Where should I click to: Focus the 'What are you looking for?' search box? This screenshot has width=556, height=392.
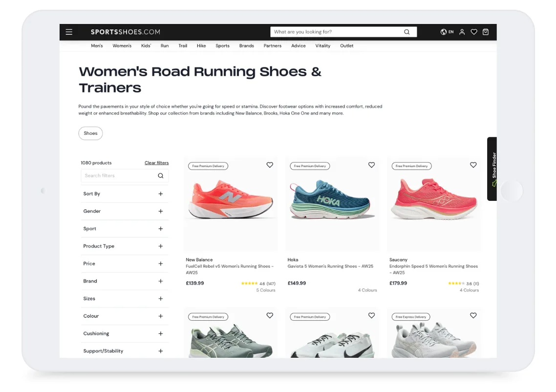(343, 32)
